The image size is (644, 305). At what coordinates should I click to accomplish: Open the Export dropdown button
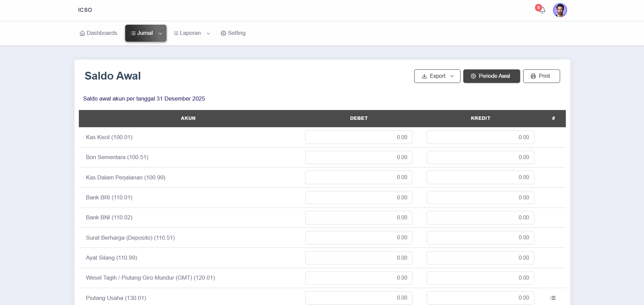(x=437, y=76)
